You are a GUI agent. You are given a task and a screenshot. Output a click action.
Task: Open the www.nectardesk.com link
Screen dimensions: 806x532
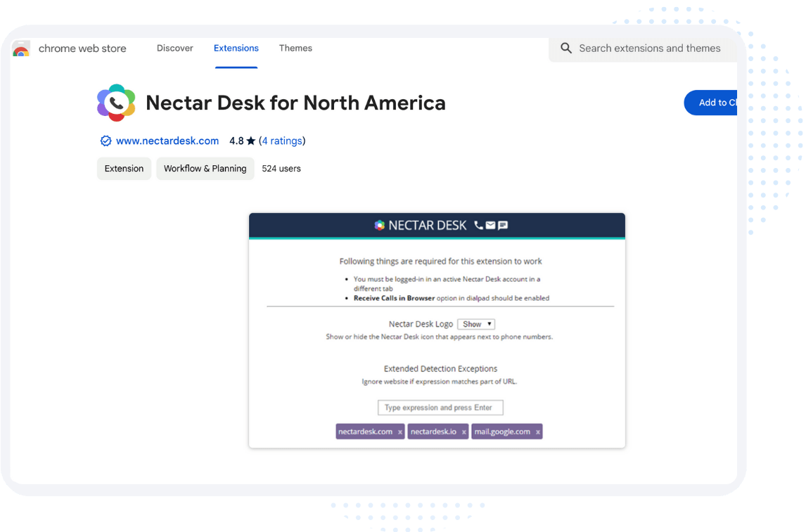click(167, 141)
